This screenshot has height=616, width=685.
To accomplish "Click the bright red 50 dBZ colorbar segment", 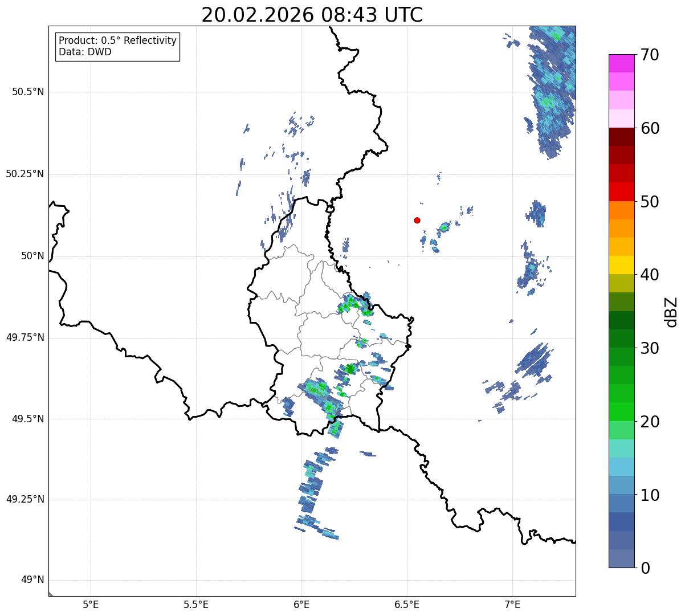I will point(622,192).
